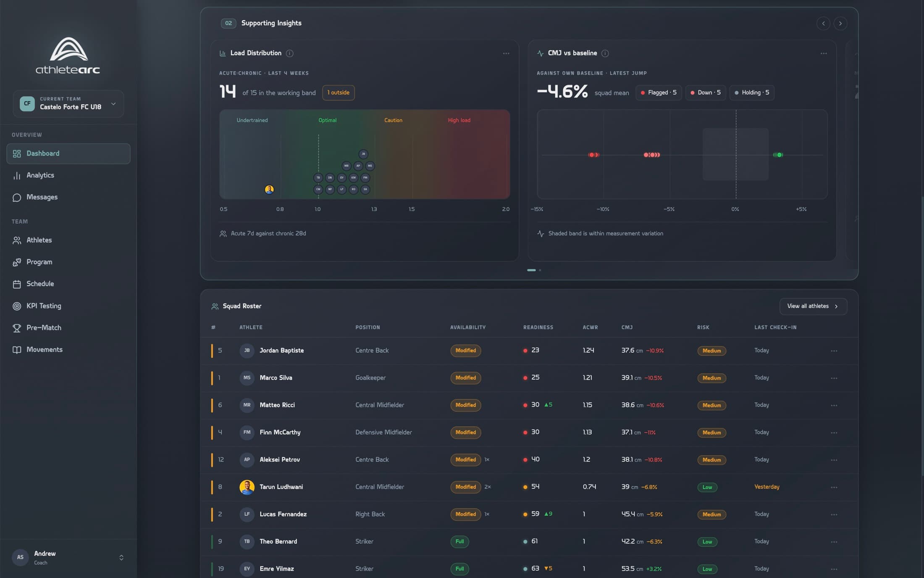Open the Dashboard page in sidebar
Screen dimensions: 924x578
pos(68,153)
